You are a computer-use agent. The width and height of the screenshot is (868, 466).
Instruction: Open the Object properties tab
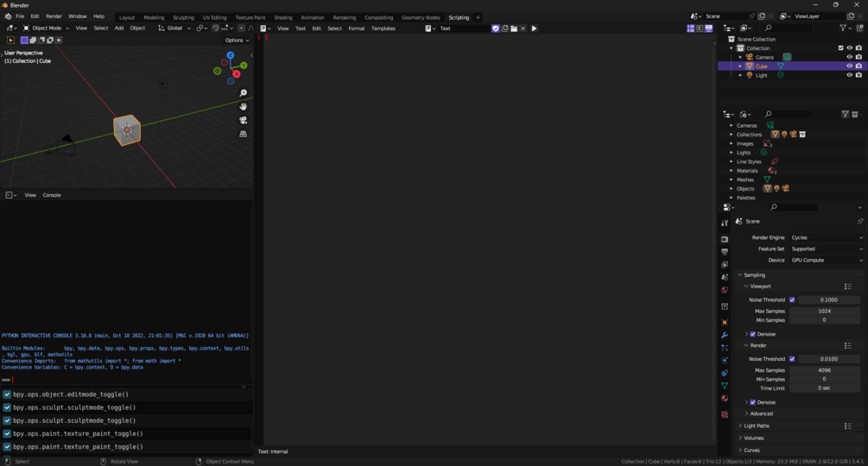[725, 322]
